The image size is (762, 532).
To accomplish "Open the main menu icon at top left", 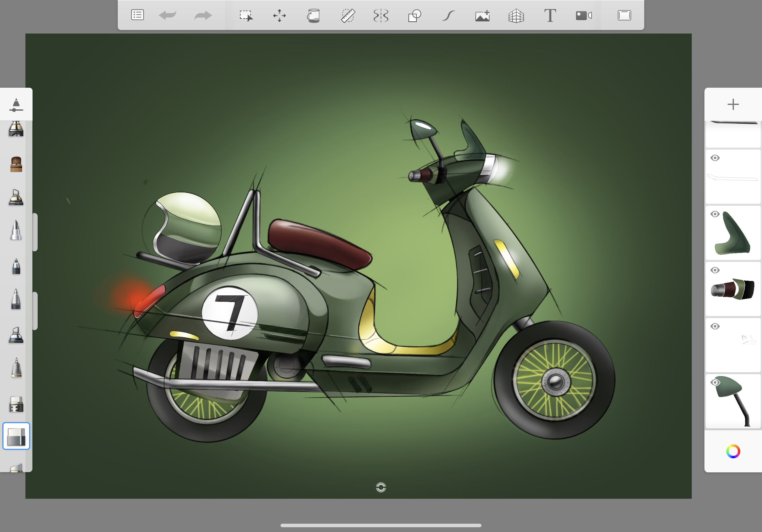I will click(137, 15).
